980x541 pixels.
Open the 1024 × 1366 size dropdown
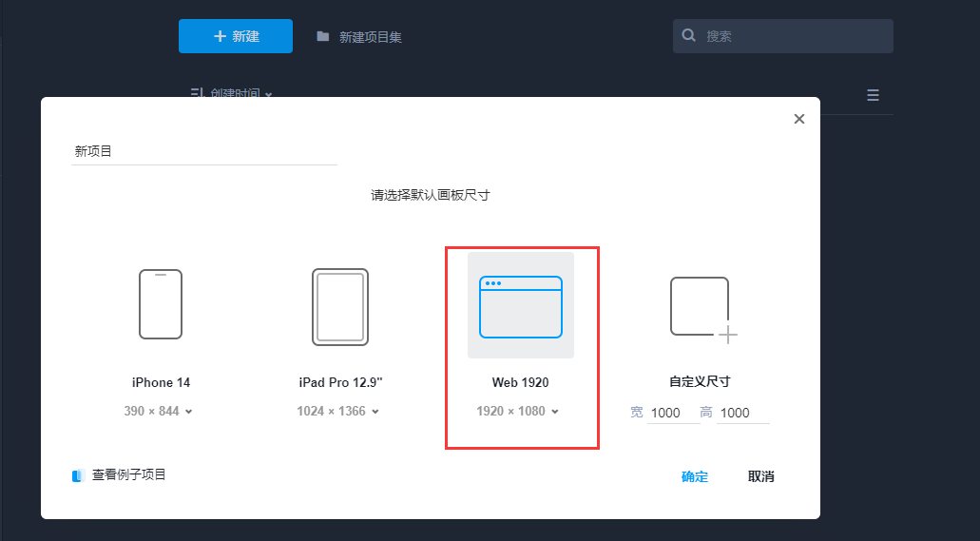338,411
